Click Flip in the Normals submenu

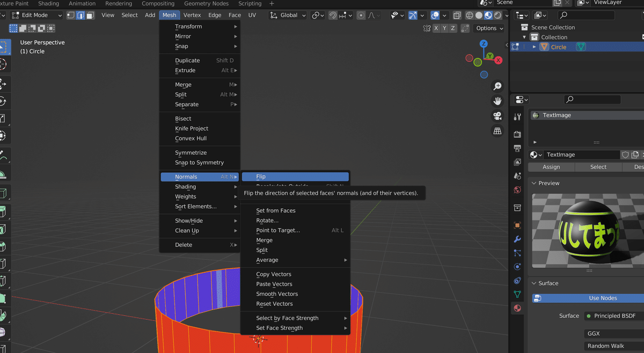click(x=295, y=176)
